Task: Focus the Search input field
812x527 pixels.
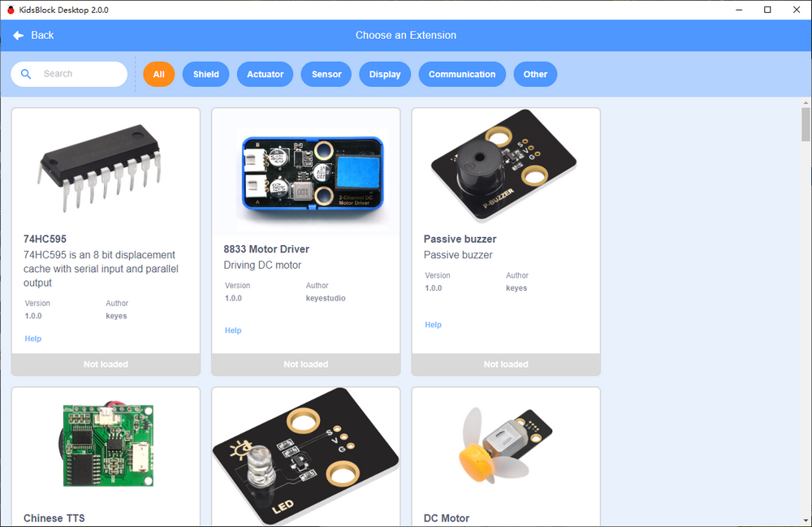Action: (69, 74)
